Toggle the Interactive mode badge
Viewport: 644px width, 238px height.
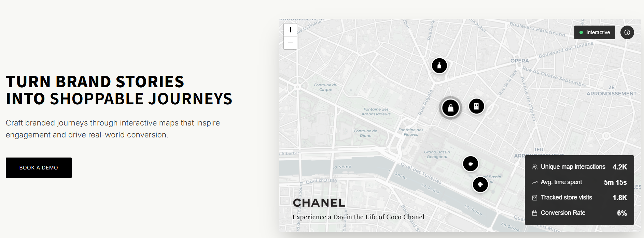click(594, 32)
